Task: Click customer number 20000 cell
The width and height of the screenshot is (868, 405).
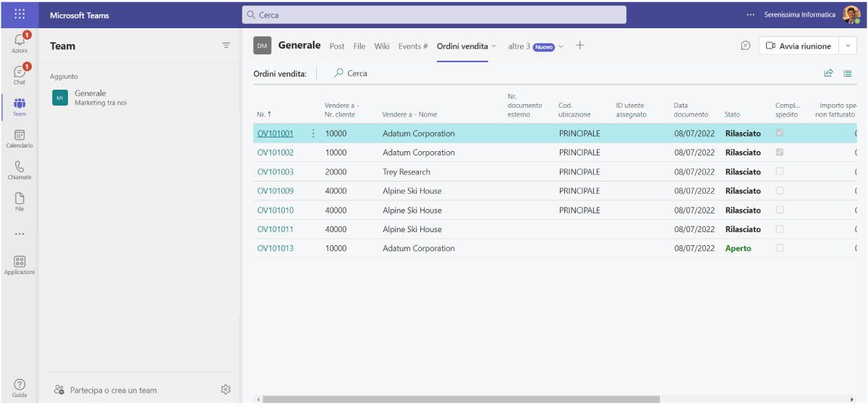Action: pyautogui.click(x=336, y=172)
